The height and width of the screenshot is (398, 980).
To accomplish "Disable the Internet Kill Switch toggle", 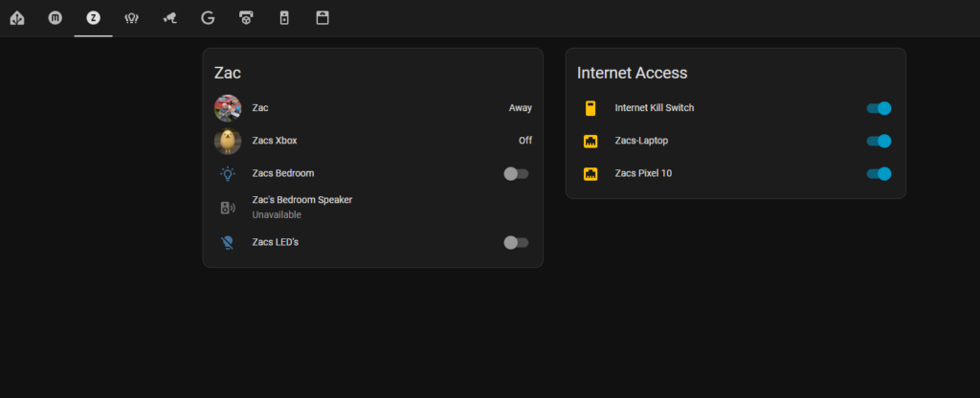I will 879,108.
